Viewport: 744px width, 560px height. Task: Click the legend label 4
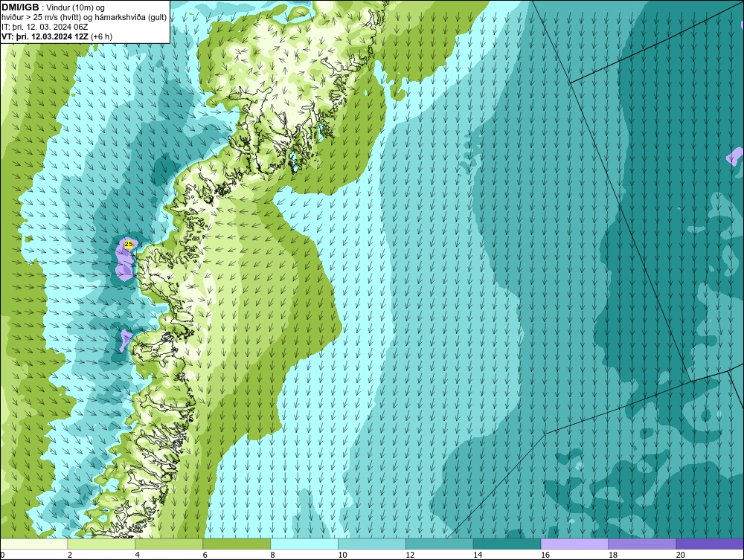(138, 555)
